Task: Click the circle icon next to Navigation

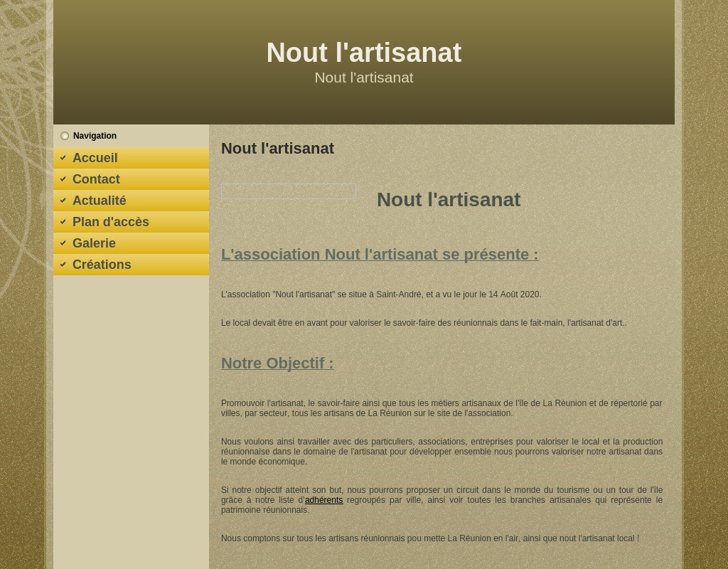Action: [x=65, y=136]
